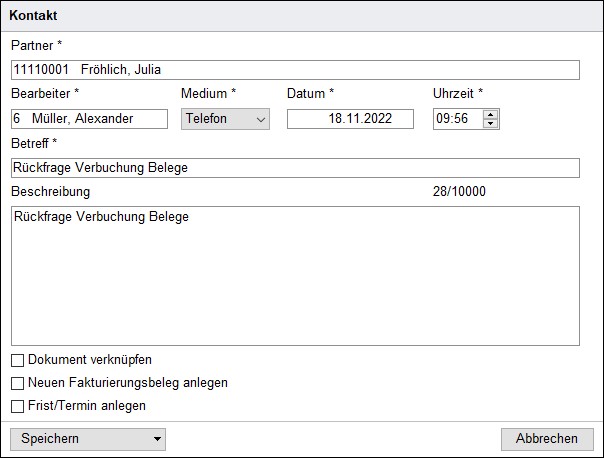Image resolution: width=604 pixels, height=458 pixels.
Task: Enable the Dokument verknüpfen checkbox
Action: pyautogui.click(x=18, y=360)
